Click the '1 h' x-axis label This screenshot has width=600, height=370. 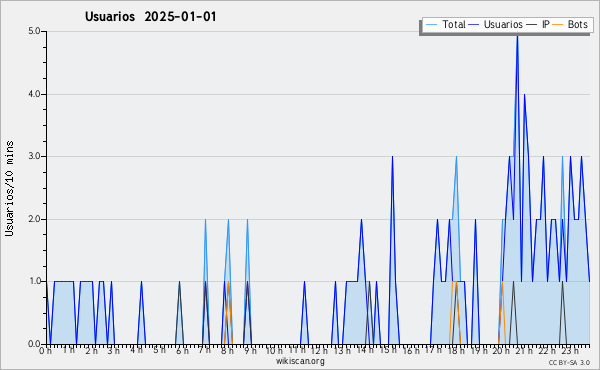[68, 350]
